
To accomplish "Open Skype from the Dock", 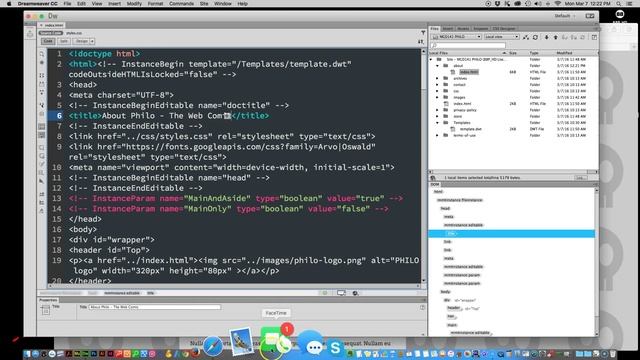I will pos(336,347).
